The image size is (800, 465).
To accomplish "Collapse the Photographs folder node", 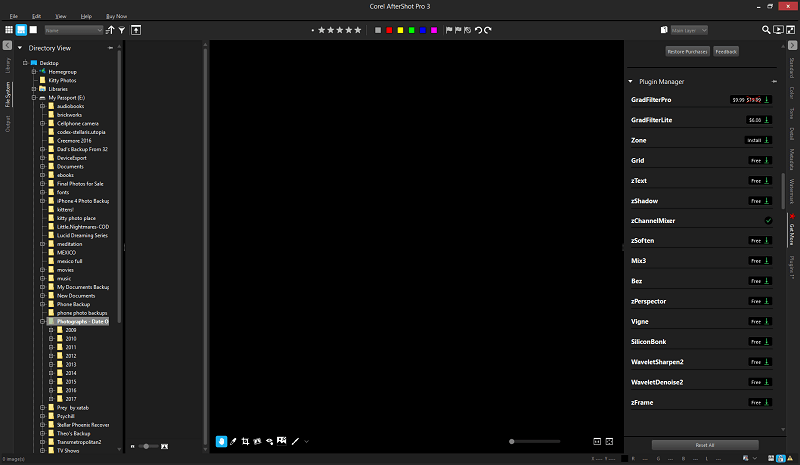I will 43,322.
